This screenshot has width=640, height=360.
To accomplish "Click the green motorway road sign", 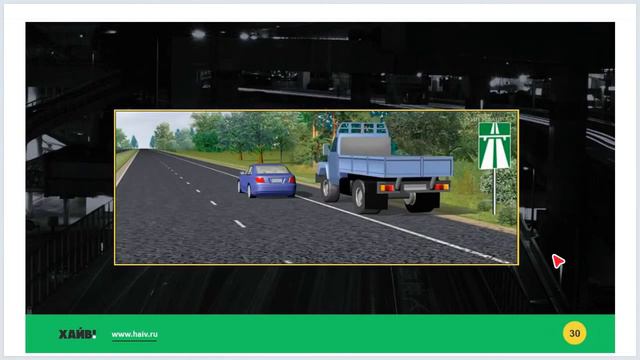I will pos(494,146).
